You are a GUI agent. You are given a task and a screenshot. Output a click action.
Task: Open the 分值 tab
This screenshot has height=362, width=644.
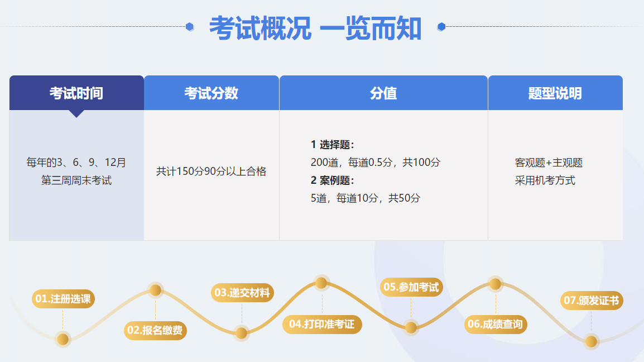[383, 93]
